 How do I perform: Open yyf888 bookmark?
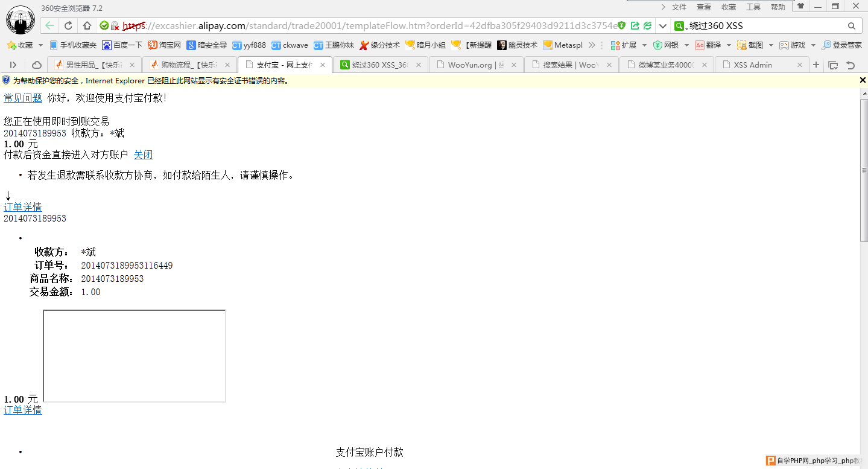coord(249,45)
